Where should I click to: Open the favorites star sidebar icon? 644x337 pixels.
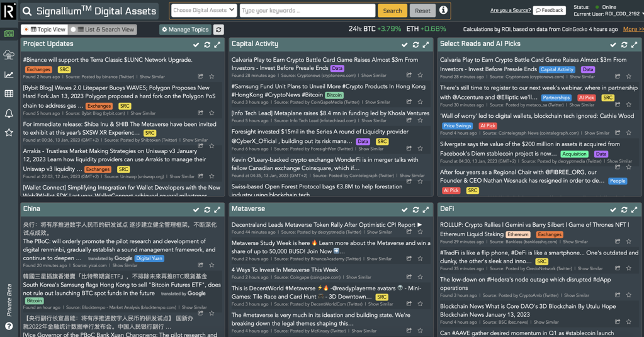(9, 132)
